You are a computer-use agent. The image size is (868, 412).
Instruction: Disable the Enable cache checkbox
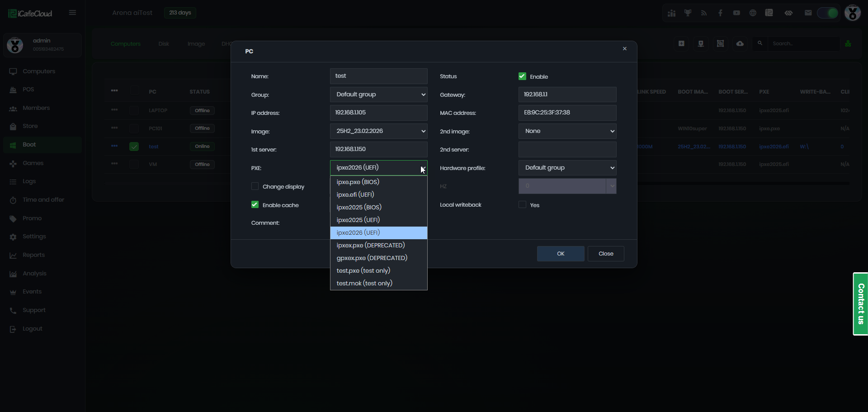[255, 205]
